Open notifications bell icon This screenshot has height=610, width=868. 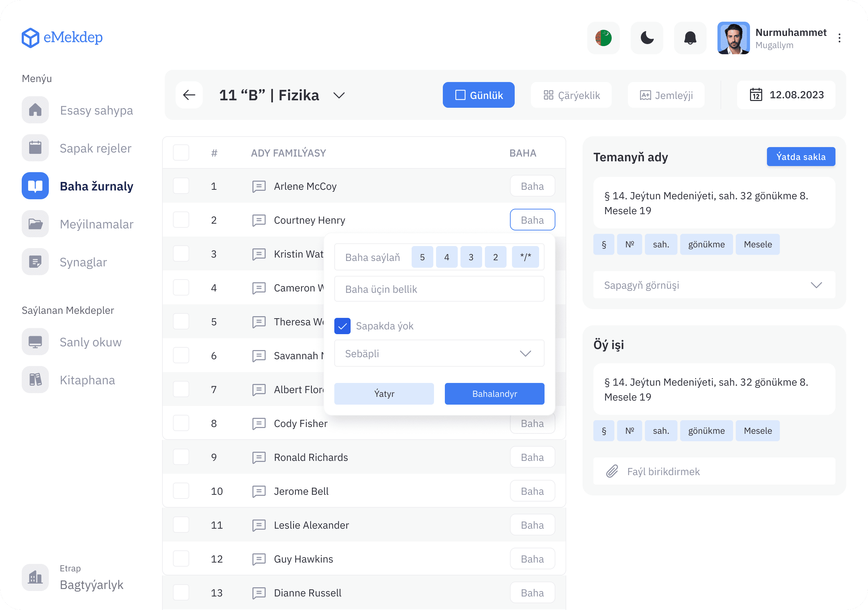690,38
